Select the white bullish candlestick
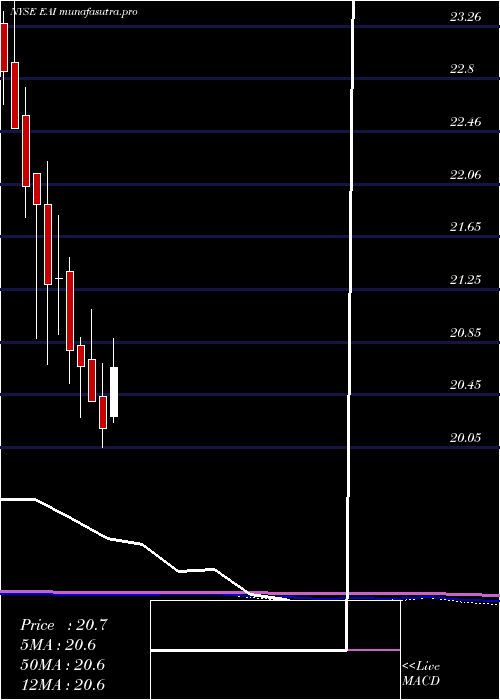The width and height of the screenshot is (500, 700). pyautogui.click(x=114, y=392)
